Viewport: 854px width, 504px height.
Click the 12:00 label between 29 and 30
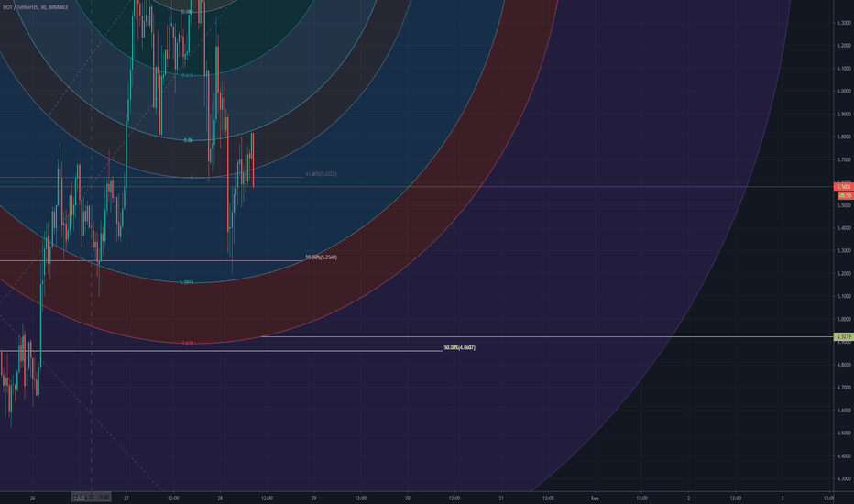(360, 498)
